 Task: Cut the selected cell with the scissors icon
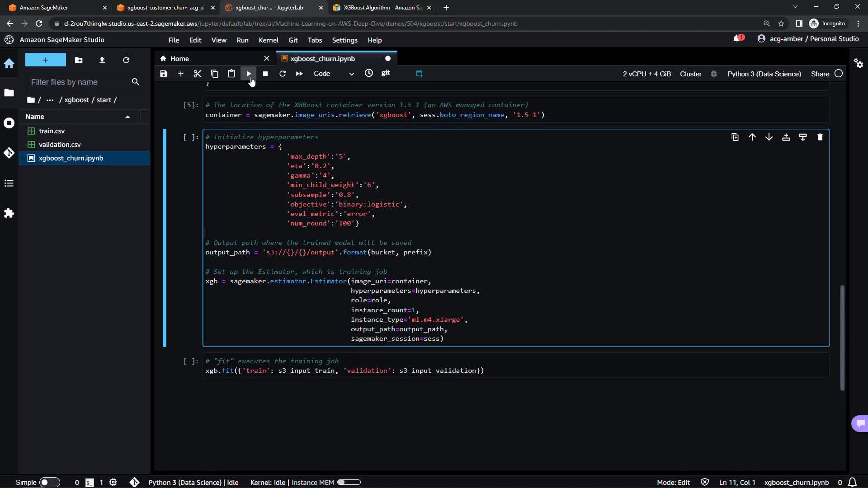[x=197, y=74]
